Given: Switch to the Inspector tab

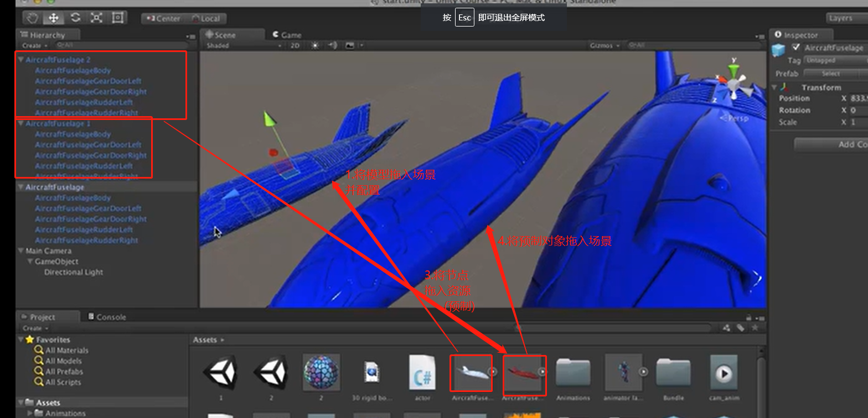Looking at the screenshot, I should [800, 35].
